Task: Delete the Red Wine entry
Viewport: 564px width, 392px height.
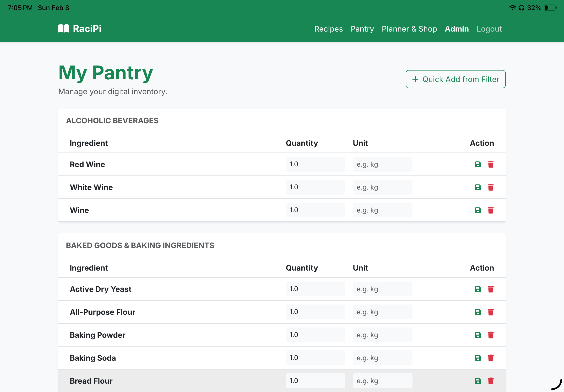Action: click(491, 164)
